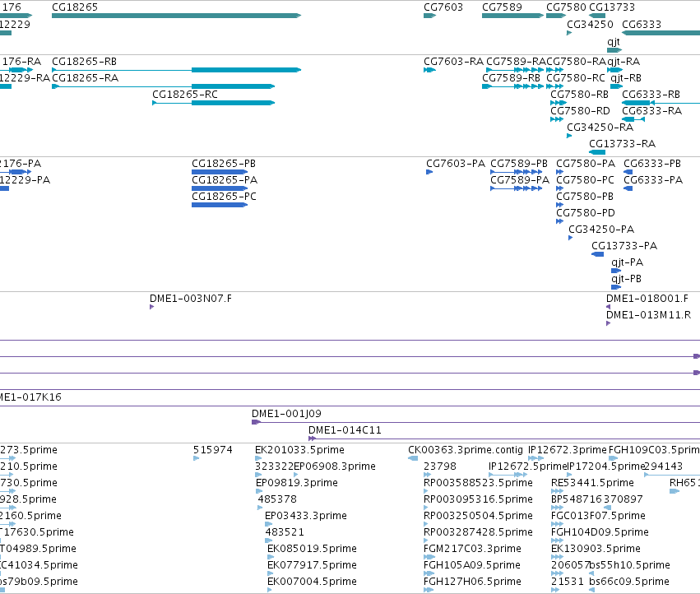Open the FGH105A09.5prime EST label
This screenshot has width=700, height=594.
point(472,565)
